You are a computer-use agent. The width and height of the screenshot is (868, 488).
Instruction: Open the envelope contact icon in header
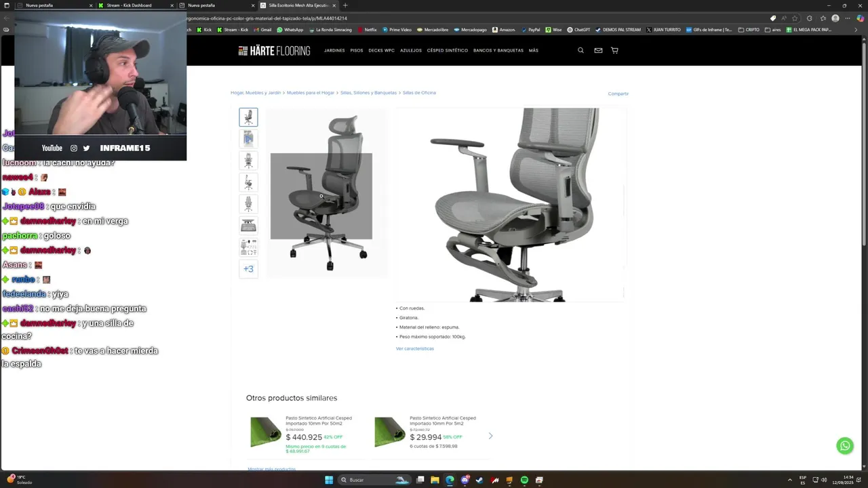[598, 50]
